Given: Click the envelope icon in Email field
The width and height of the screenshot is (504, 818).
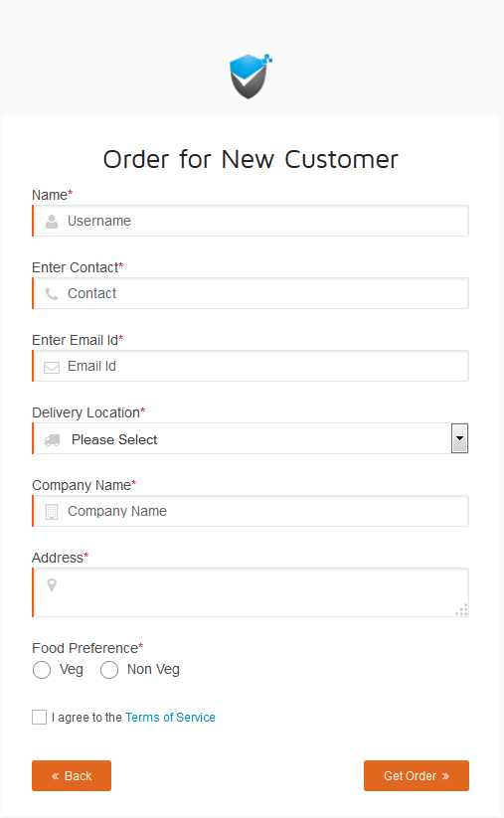Looking at the screenshot, I should 52,368.
